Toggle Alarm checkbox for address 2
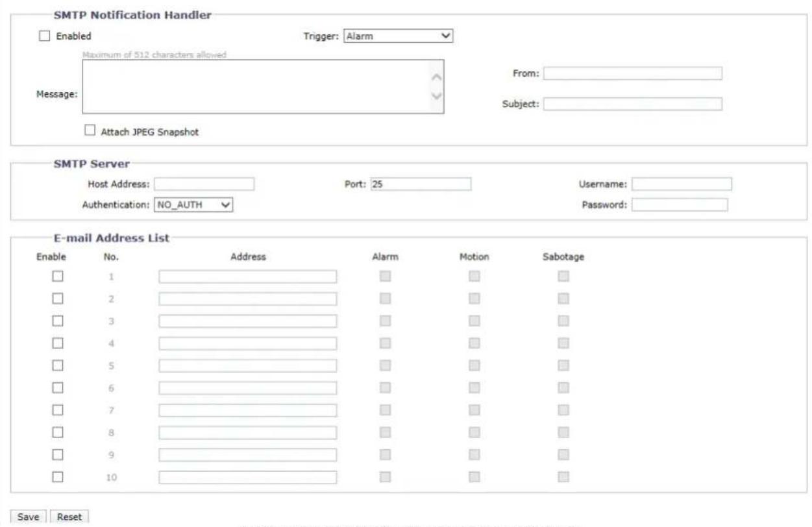Image resolution: width=812 pixels, height=527 pixels. pos(385,299)
